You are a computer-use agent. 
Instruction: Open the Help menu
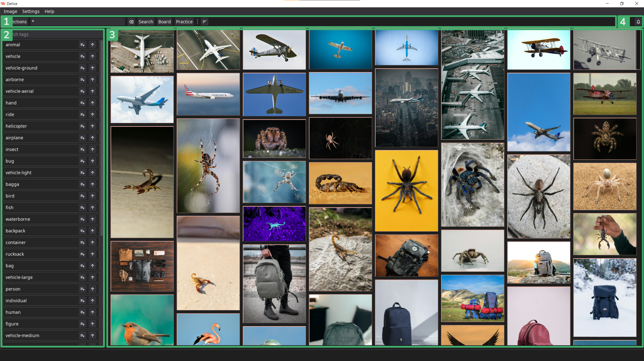tap(49, 11)
